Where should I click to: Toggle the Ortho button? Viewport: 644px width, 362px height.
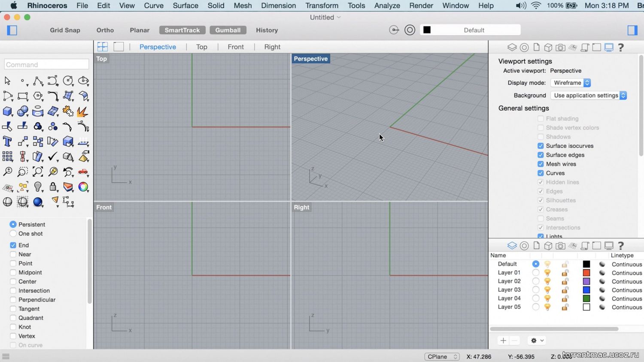105,30
